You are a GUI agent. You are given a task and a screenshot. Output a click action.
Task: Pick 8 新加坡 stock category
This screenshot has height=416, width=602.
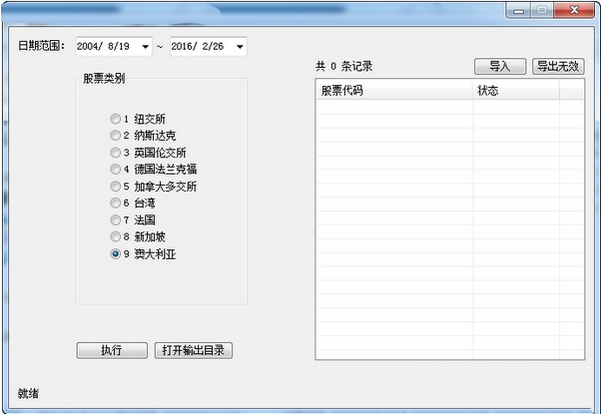point(116,237)
